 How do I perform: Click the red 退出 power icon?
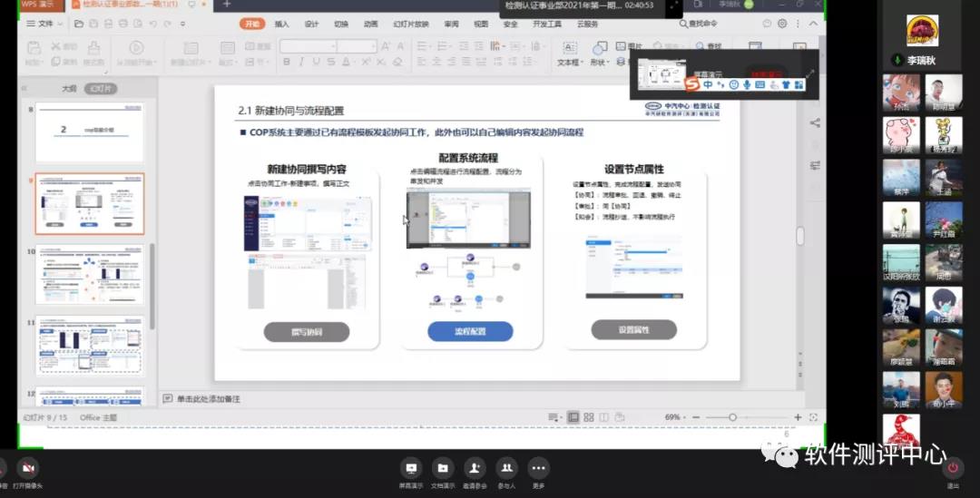(x=953, y=467)
